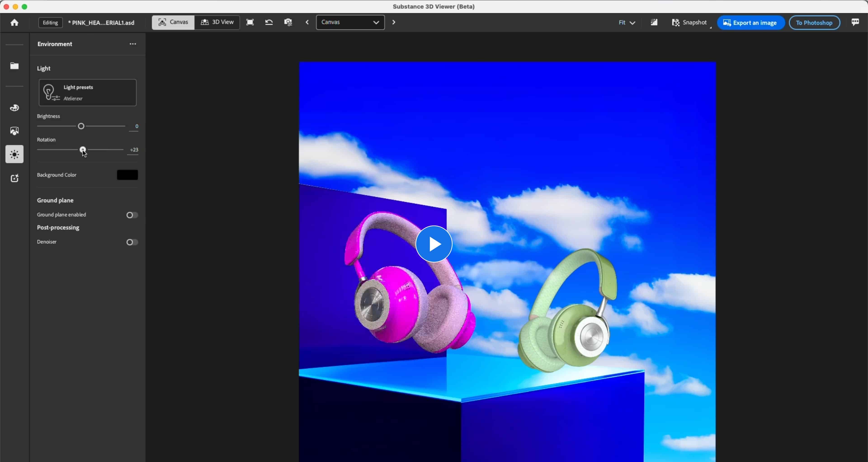Click Export an image button
The height and width of the screenshot is (462, 868).
(x=751, y=23)
